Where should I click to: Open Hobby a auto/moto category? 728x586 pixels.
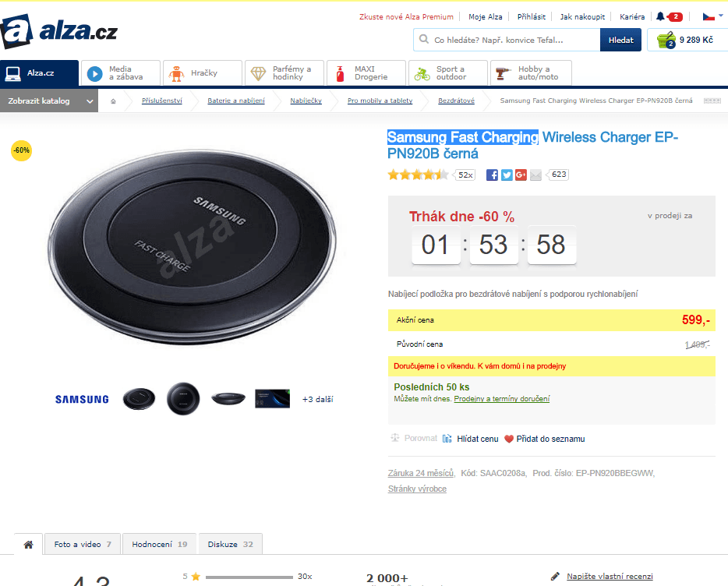point(531,73)
